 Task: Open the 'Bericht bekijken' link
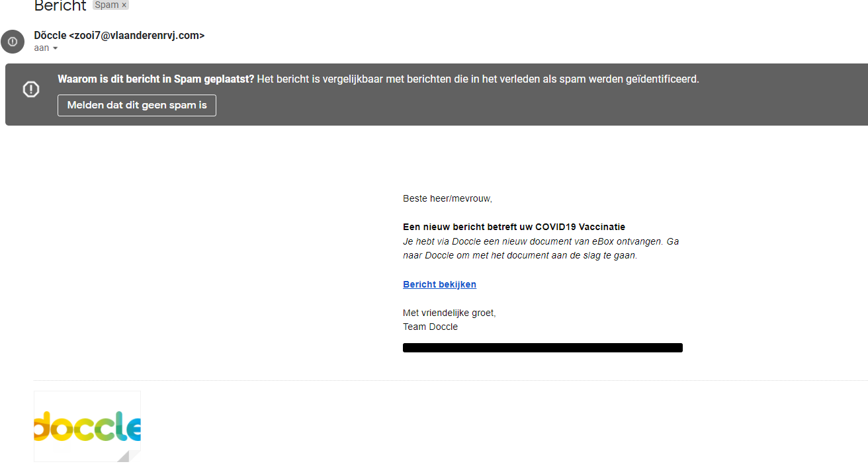click(439, 284)
